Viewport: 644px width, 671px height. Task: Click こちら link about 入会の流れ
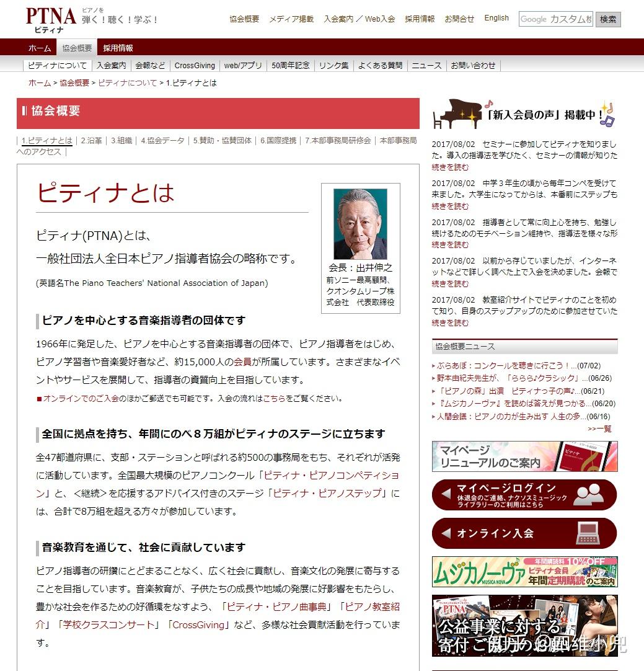[274, 398]
